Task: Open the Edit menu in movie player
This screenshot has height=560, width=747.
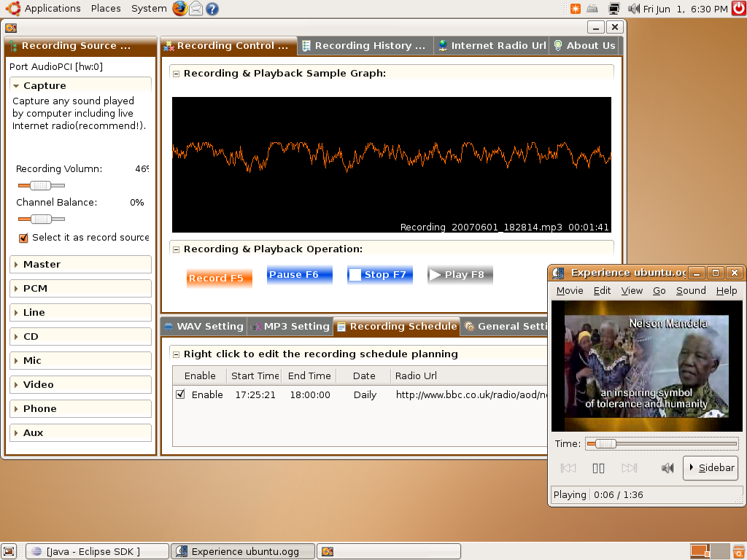Action: 602,290
